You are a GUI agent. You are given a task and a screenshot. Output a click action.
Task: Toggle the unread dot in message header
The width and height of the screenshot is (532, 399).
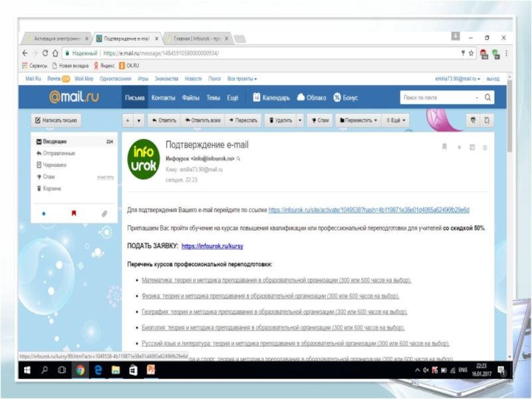pos(460,147)
